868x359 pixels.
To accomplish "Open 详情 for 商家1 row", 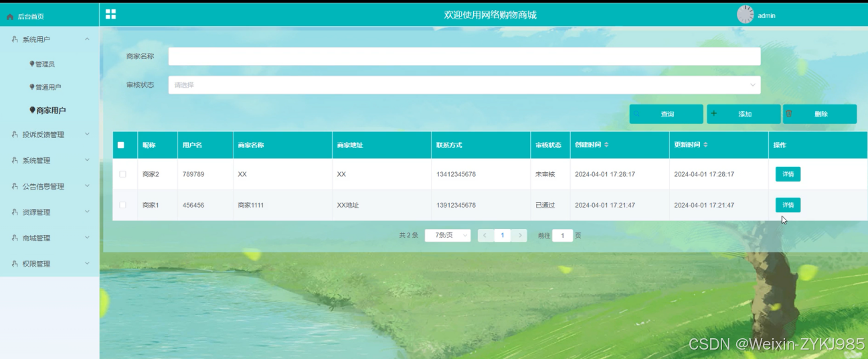I will (788, 205).
